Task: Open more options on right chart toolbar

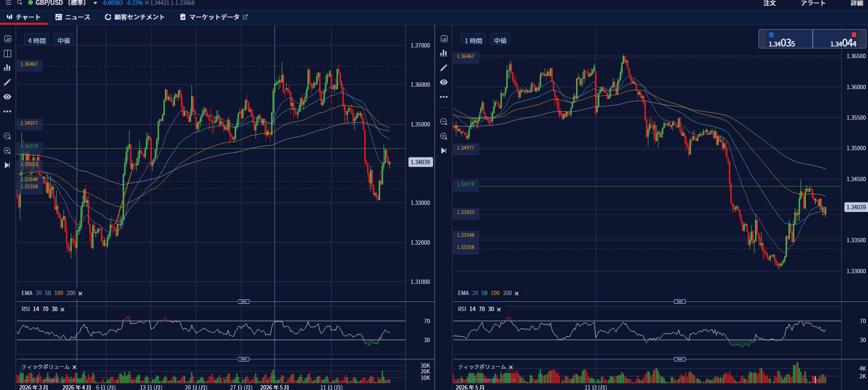Action: point(444,97)
